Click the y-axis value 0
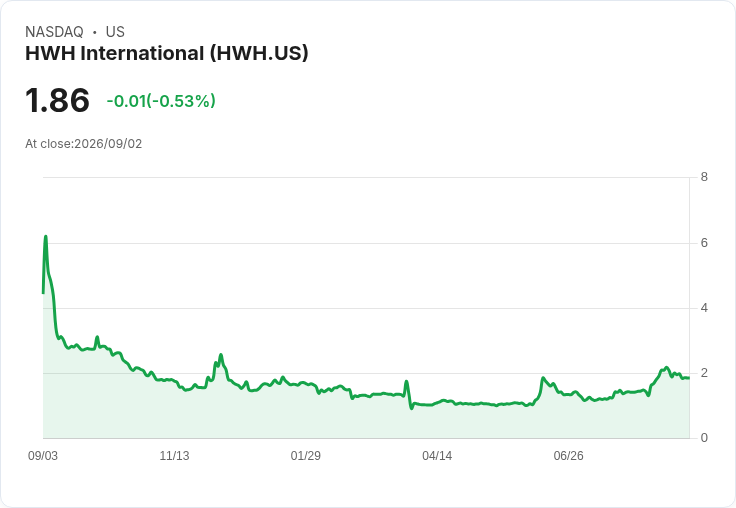This screenshot has height=508, width=736. tap(704, 438)
